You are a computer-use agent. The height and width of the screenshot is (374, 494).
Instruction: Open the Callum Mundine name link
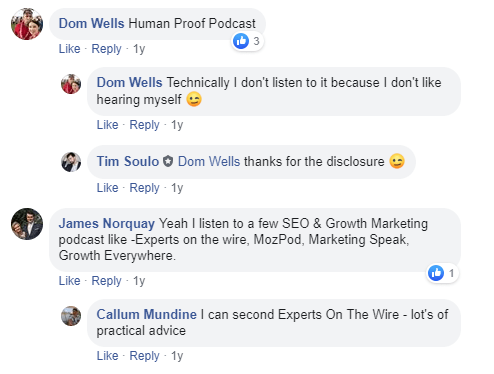[147, 314]
